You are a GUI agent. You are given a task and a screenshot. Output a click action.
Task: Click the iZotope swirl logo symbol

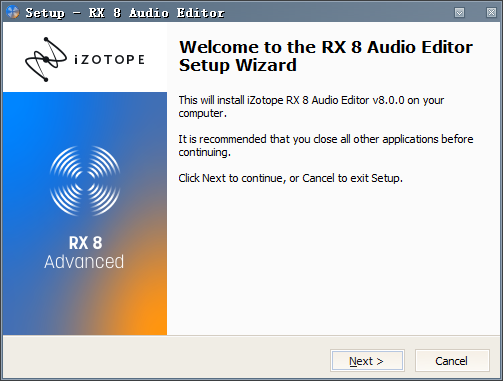46,59
